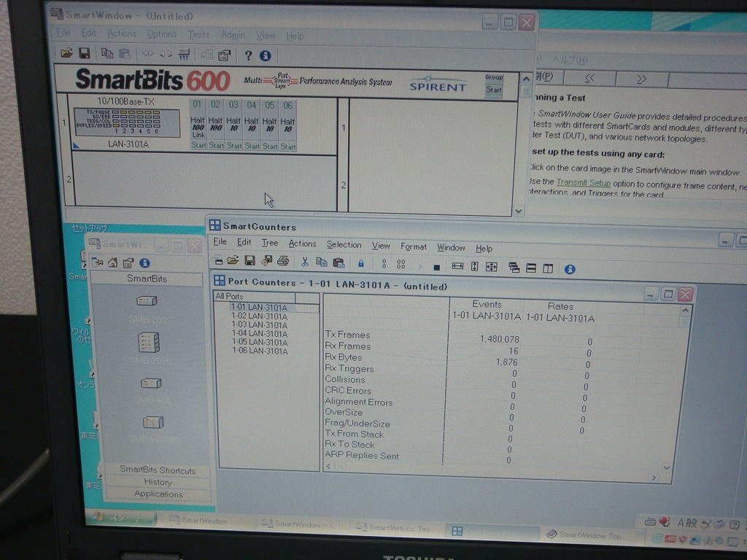Click the Tile vertically icon in SmartCounters

(548, 268)
